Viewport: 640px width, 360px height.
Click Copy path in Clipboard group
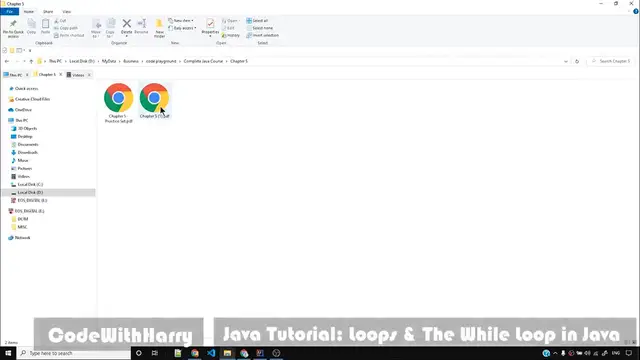pyautogui.click(x=66, y=28)
